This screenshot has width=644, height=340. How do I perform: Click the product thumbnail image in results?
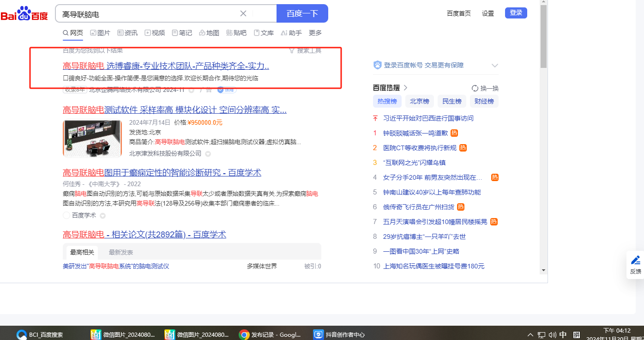(92, 138)
